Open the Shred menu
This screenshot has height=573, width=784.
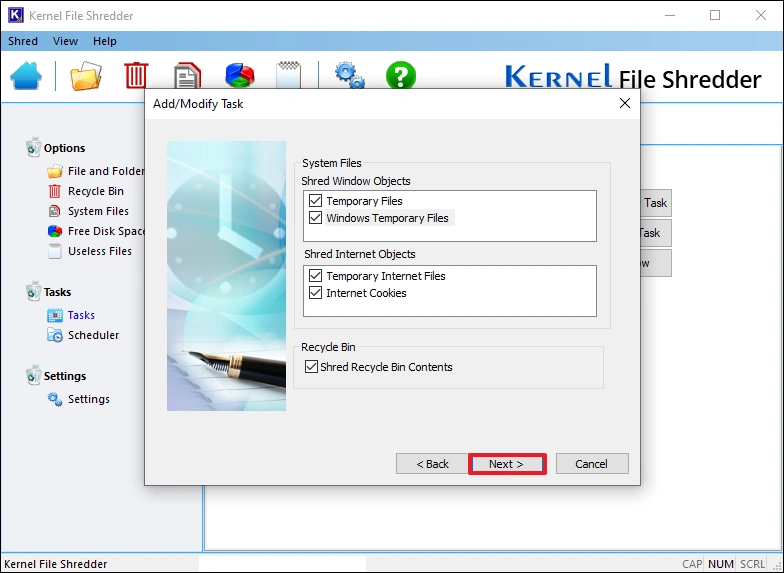pos(23,41)
